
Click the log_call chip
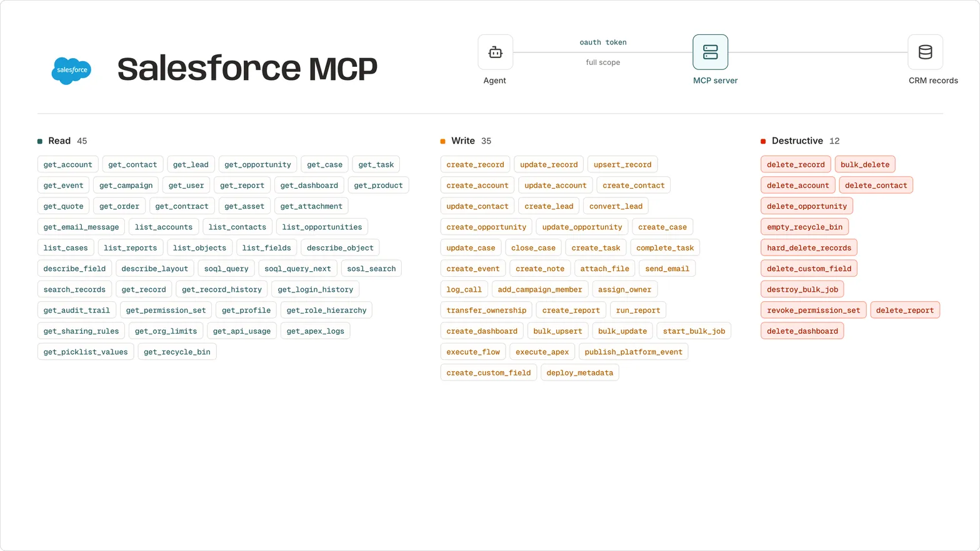tap(464, 289)
